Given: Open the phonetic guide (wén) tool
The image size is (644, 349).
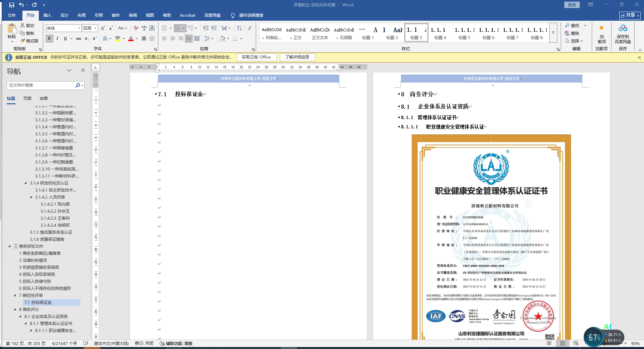Looking at the screenshot, I should (144, 28).
